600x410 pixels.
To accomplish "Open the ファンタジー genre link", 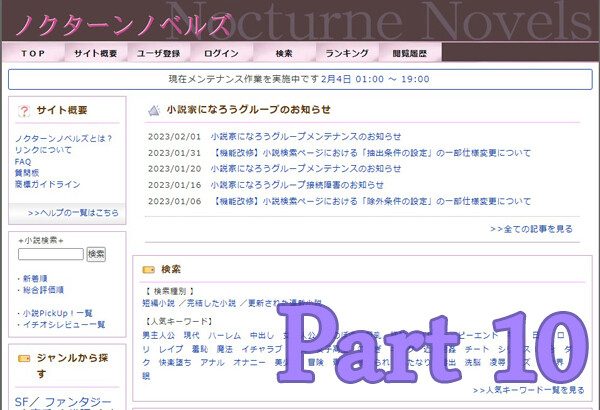I will (x=78, y=402).
